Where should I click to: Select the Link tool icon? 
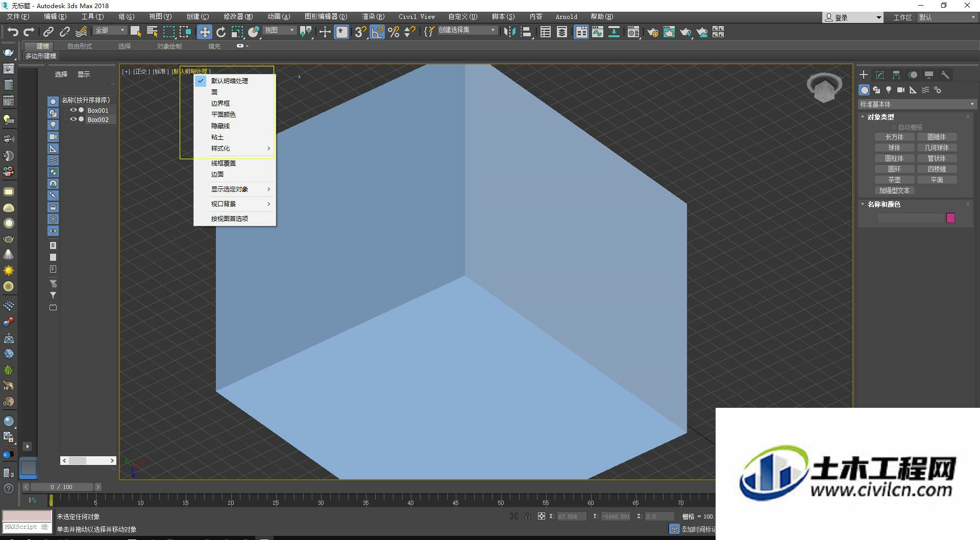(48, 32)
